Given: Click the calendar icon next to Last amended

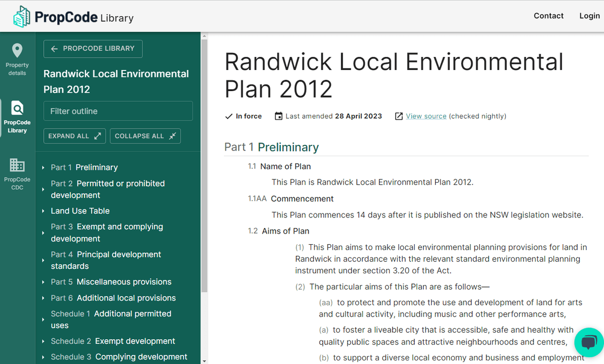Looking at the screenshot, I should 278,116.
